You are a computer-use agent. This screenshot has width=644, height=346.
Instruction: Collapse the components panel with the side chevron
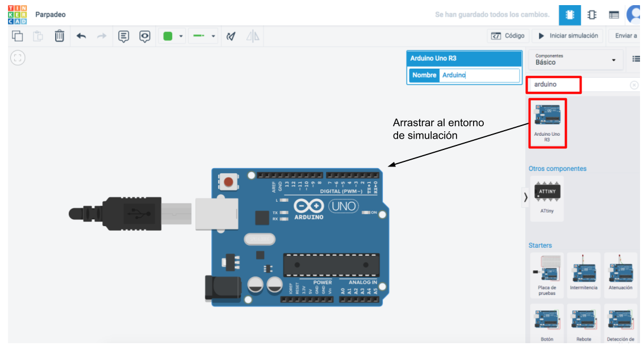(x=525, y=197)
